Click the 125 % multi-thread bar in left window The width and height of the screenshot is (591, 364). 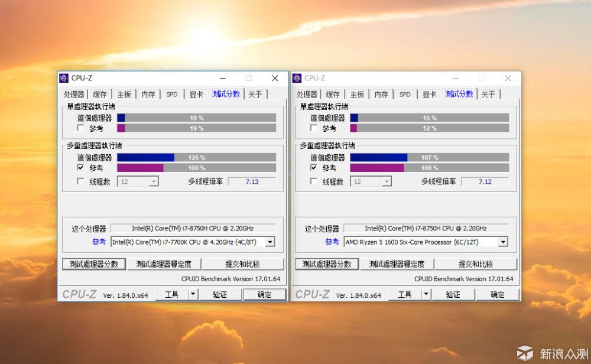(196, 158)
